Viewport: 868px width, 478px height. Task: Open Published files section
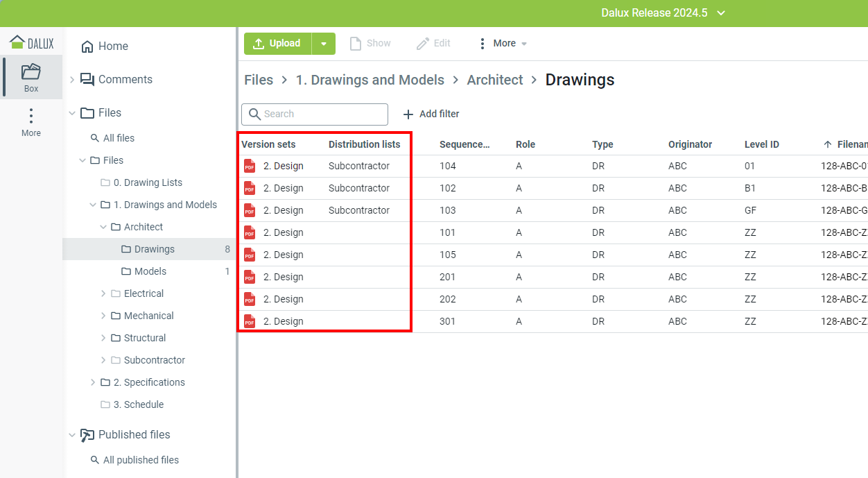coord(134,435)
